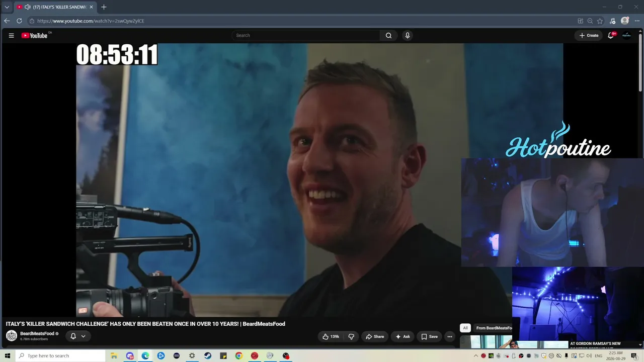Mute tab via speaker icon on tab
Image resolution: width=644 pixels, height=362 pixels.
[27, 7]
